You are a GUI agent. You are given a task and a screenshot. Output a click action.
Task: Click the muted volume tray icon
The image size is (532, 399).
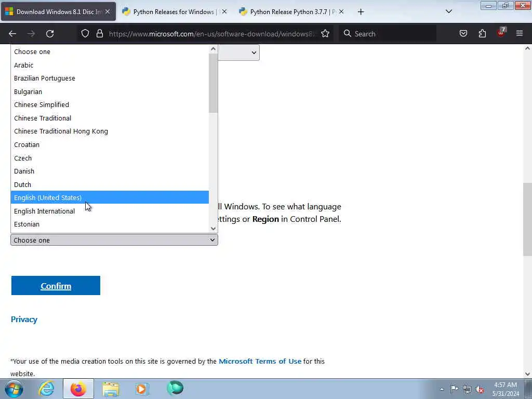point(480,390)
